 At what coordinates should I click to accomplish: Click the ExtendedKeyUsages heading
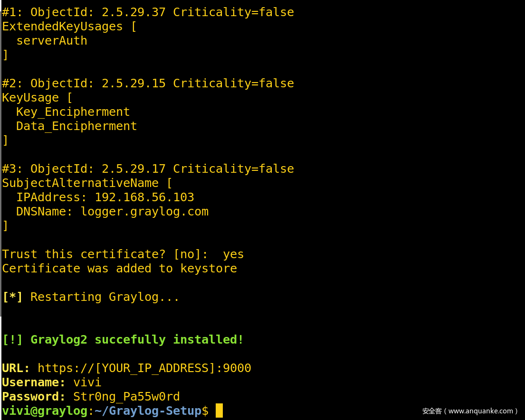[62, 27]
